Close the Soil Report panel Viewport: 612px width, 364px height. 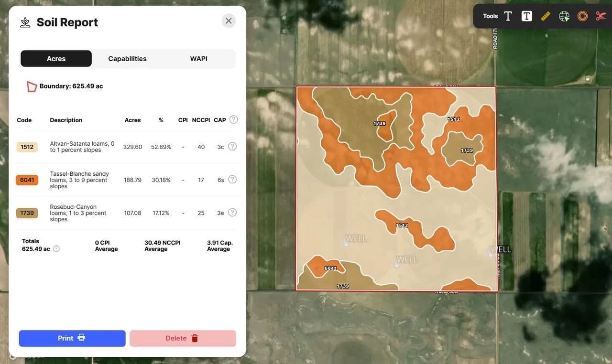pyautogui.click(x=229, y=21)
